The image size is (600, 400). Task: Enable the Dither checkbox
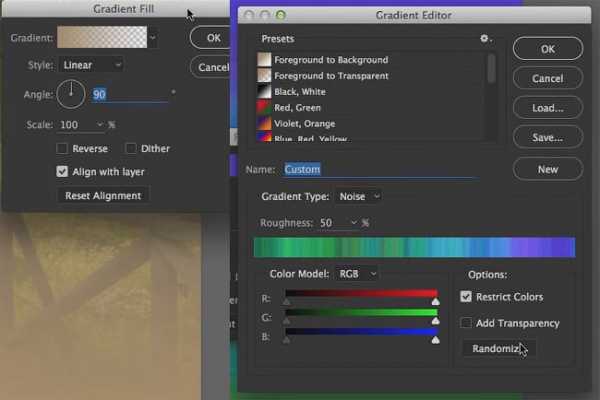click(x=132, y=149)
